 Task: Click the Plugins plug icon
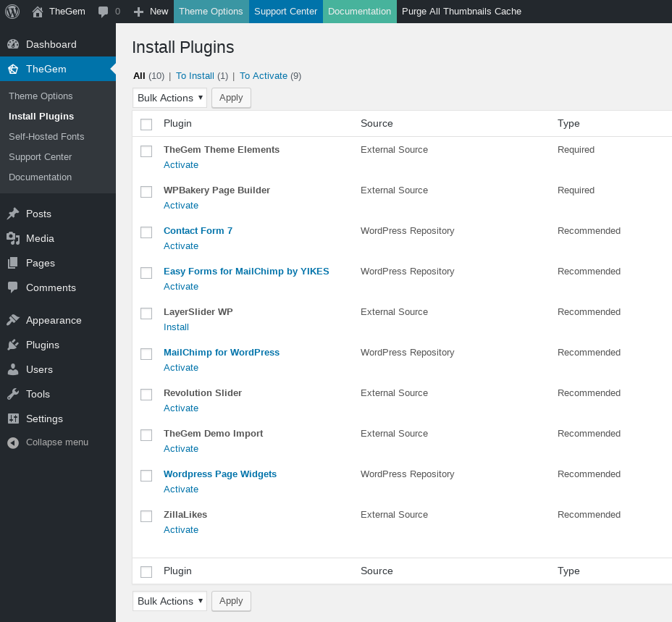click(13, 345)
